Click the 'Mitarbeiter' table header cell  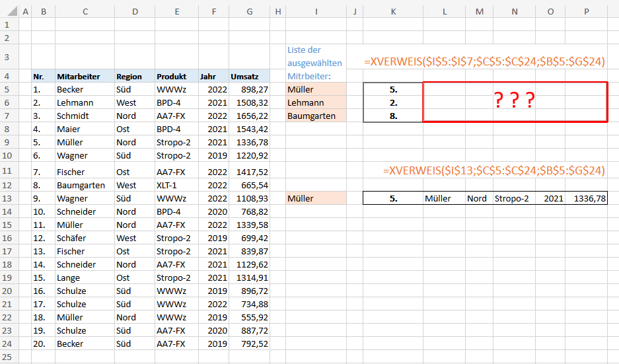tap(85, 76)
